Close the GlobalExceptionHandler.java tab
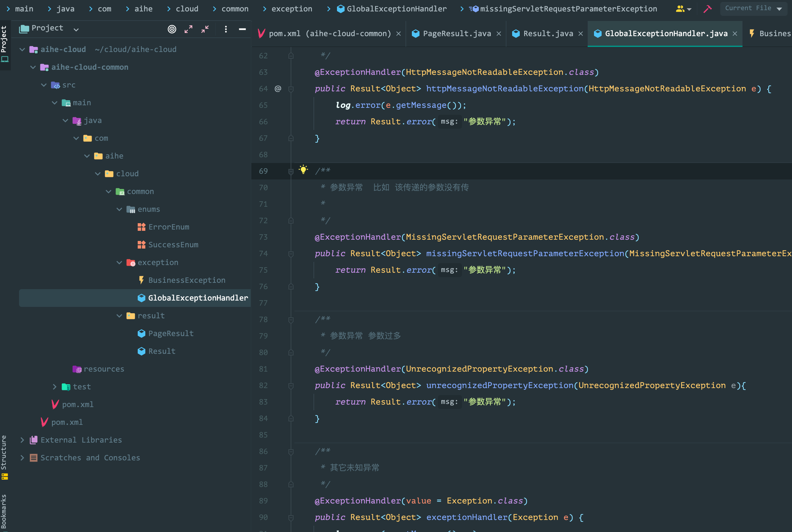Screen dimensions: 792x532 coord(735,34)
